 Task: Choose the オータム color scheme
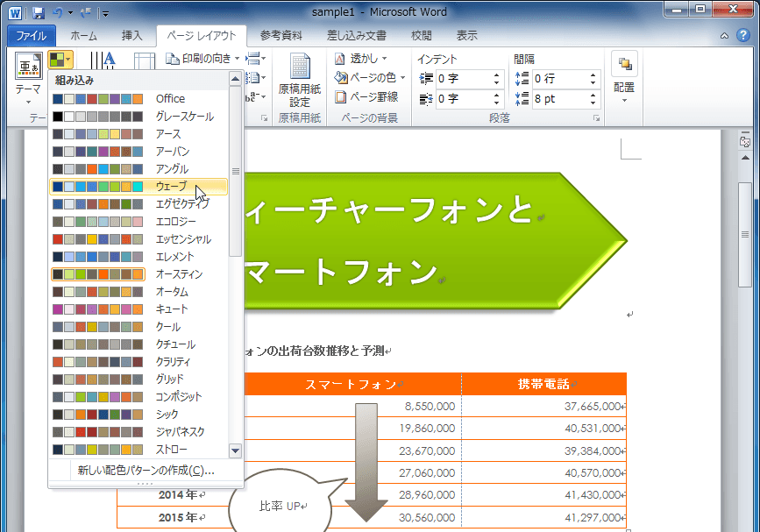(x=139, y=292)
